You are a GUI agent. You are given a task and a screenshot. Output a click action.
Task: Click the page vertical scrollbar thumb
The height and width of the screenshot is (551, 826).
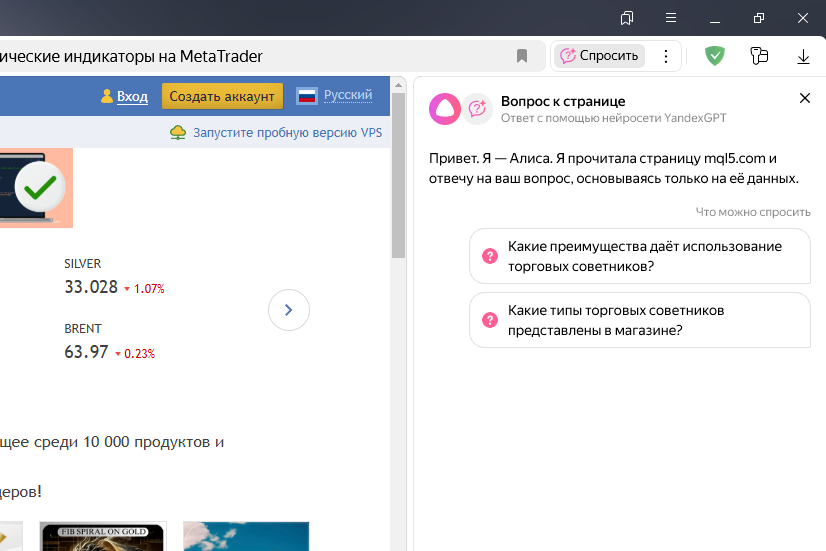click(398, 175)
